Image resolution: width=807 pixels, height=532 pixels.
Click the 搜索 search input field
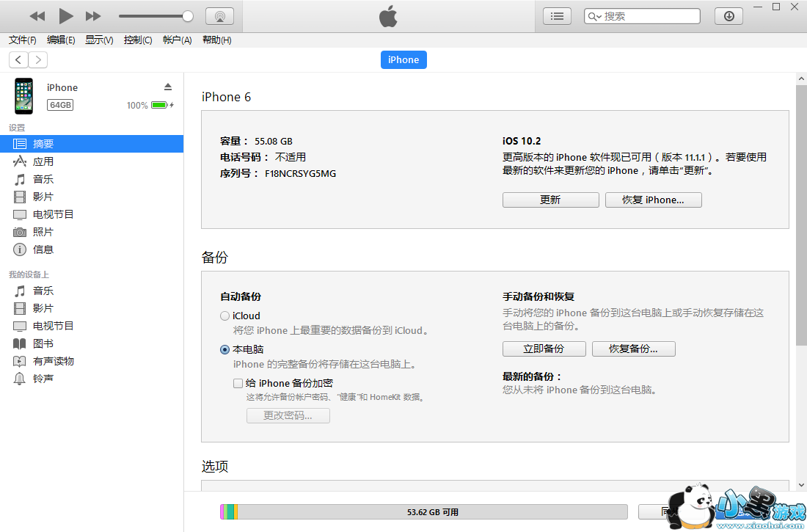[x=649, y=16]
